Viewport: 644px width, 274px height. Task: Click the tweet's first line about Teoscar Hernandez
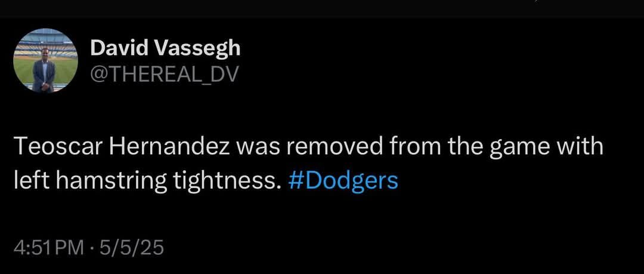tap(308, 147)
